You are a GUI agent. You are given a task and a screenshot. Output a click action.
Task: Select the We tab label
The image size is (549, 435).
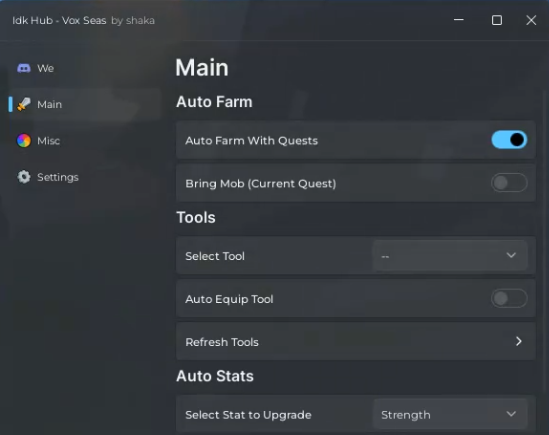pyautogui.click(x=46, y=68)
